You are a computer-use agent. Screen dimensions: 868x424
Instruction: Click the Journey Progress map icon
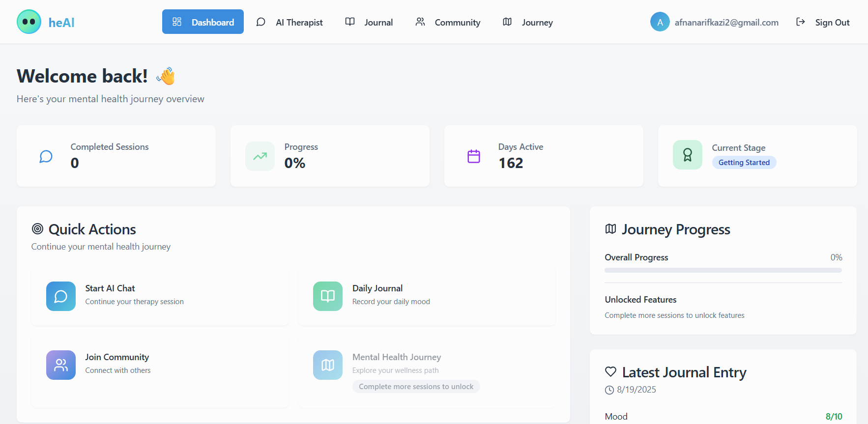click(x=610, y=229)
